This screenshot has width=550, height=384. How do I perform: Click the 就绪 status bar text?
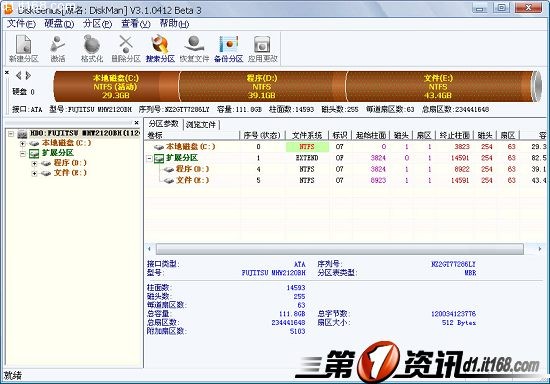click(x=13, y=376)
